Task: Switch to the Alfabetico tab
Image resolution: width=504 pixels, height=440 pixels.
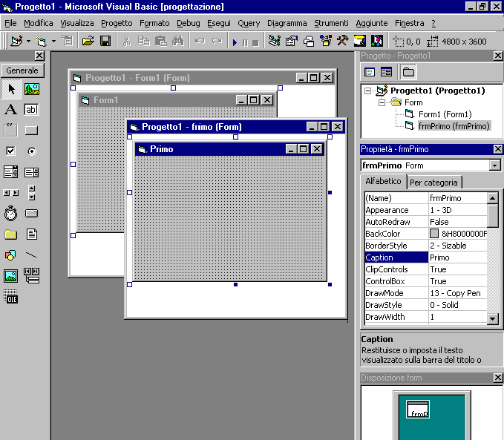Action: (383, 181)
